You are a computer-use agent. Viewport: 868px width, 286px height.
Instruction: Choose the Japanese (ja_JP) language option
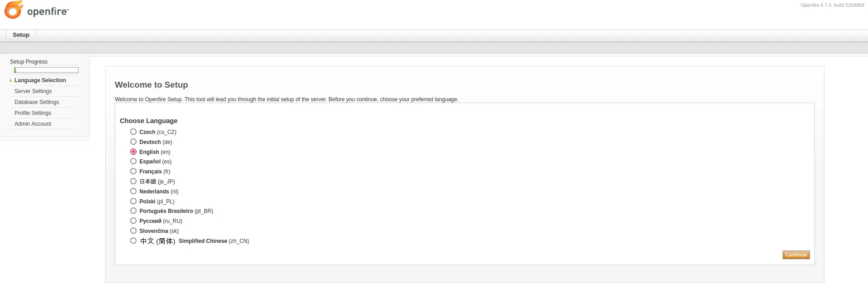pyautogui.click(x=133, y=181)
